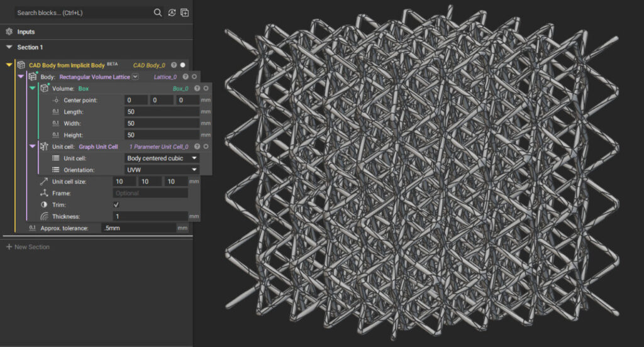The width and height of the screenshot is (644, 347).
Task: Click the Approx. tolerance field
Action: [139, 228]
